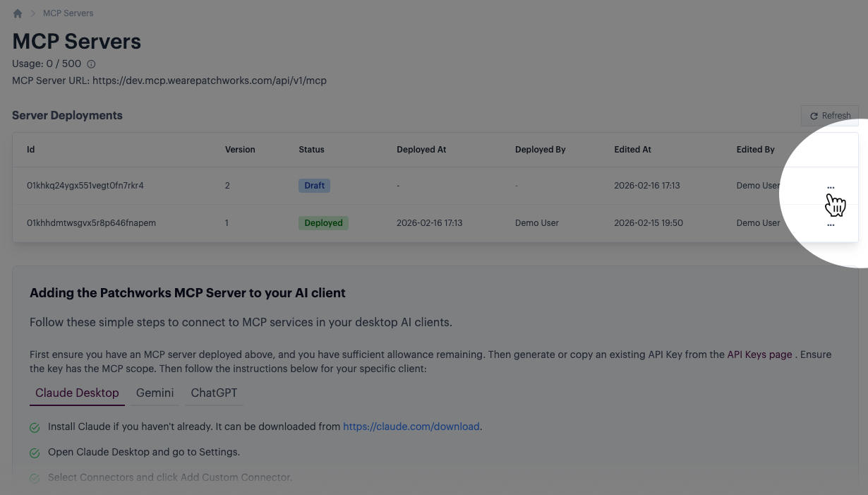This screenshot has width=868, height=495.
Task: Click the info icon beside Usage
Action: tap(91, 64)
